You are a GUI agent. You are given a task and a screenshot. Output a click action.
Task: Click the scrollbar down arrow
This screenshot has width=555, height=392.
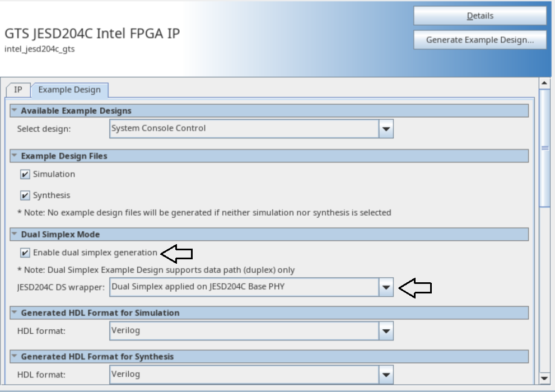[543, 377]
